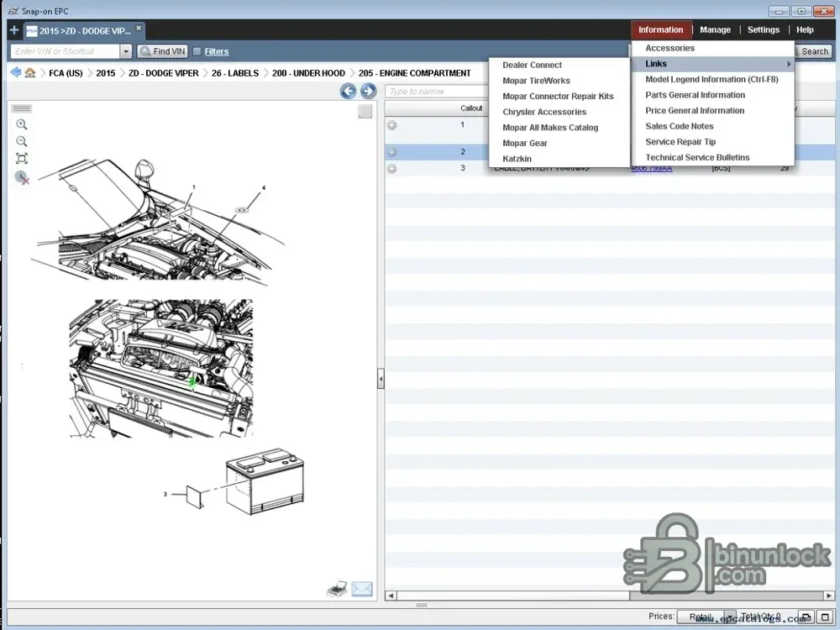Image resolution: width=840 pixels, height=630 pixels.
Task: Select 200 - UNDER HOOD breadcrumb
Action: 308,73
